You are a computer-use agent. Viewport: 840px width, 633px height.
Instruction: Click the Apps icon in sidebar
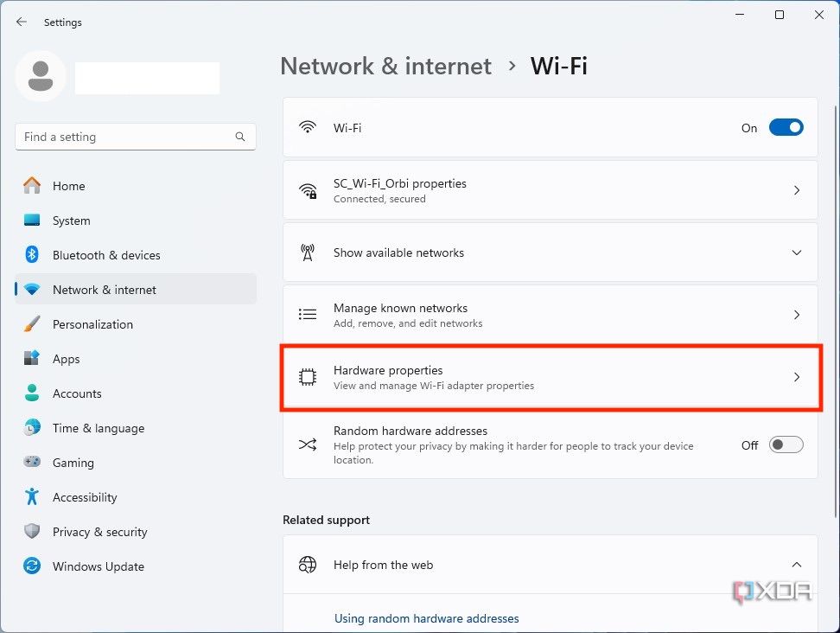pos(32,358)
